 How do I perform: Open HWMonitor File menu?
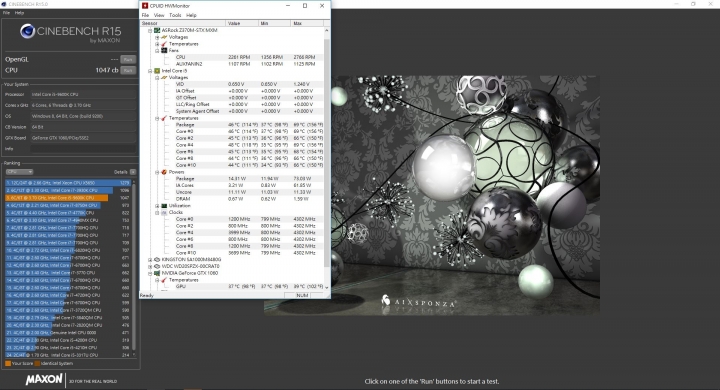pyautogui.click(x=145, y=15)
